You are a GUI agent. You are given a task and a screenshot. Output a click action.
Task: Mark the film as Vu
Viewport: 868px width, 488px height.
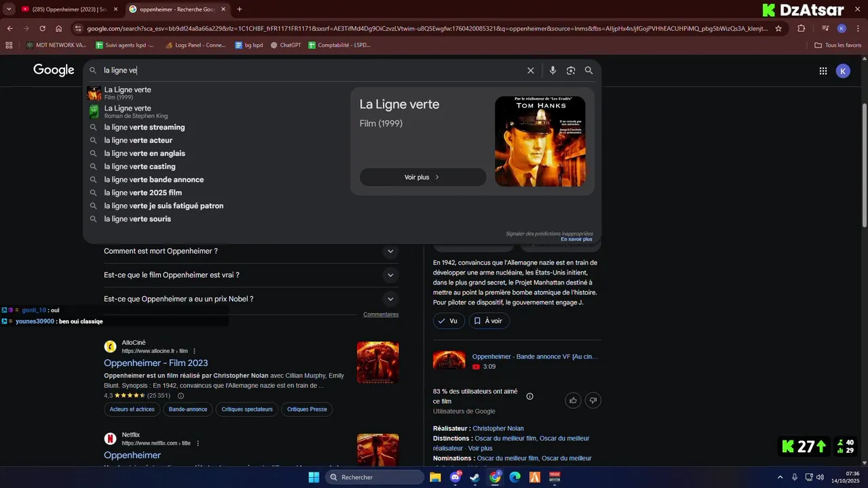(448, 321)
